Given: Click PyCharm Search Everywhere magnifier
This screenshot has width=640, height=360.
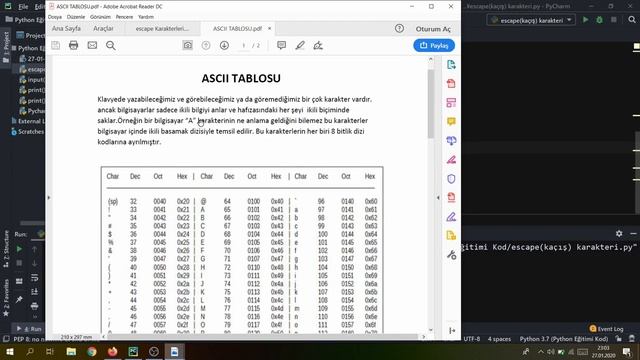Looking at the screenshot, I should point(632,20).
